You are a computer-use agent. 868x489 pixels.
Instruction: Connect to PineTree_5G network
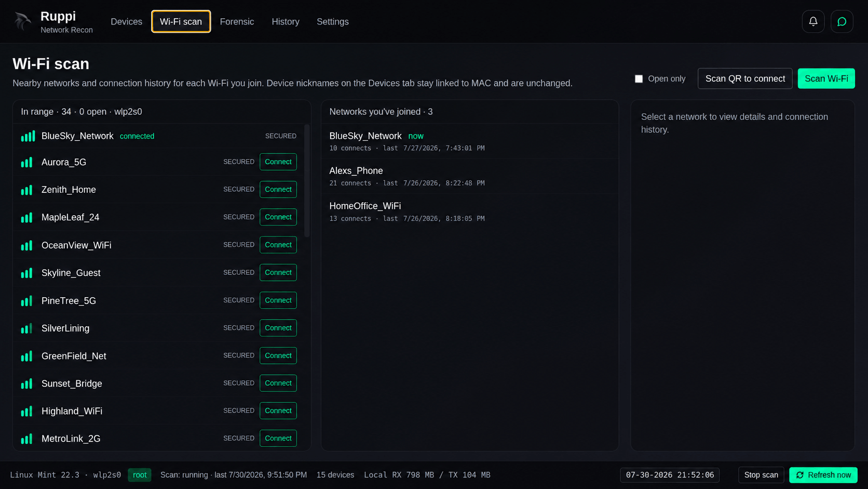coord(278,300)
